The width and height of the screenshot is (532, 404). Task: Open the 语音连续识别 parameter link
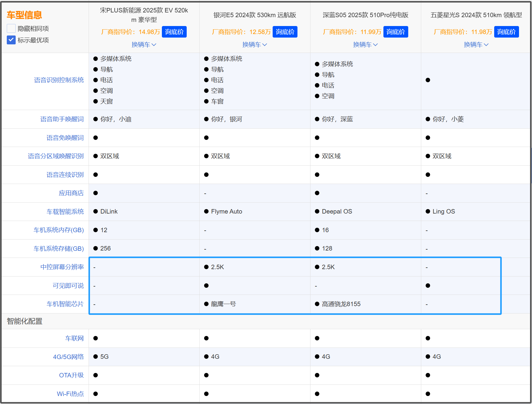65,175
